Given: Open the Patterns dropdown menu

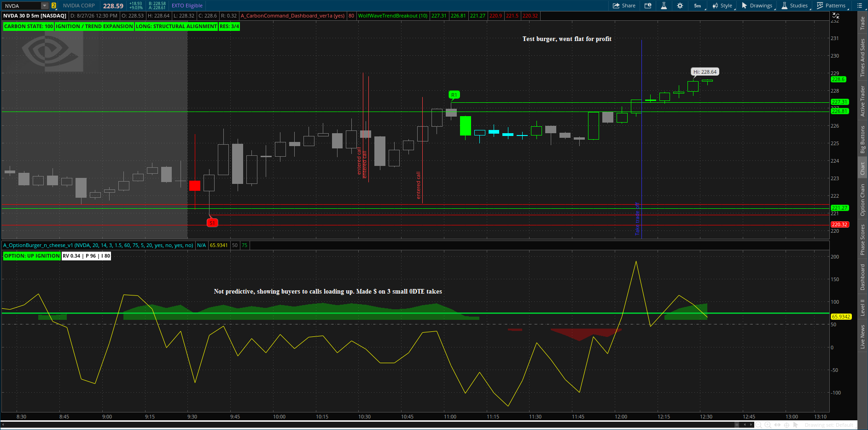Looking at the screenshot, I should [x=832, y=6].
